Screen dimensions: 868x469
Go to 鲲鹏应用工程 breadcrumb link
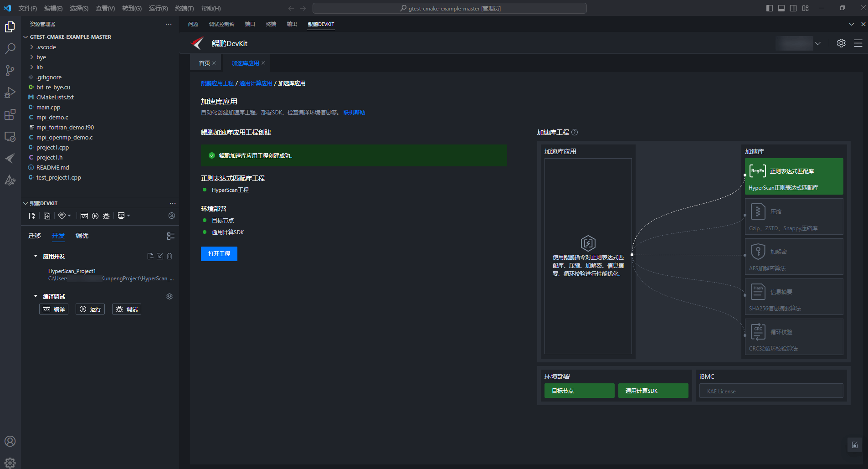(x=217, y=83)
